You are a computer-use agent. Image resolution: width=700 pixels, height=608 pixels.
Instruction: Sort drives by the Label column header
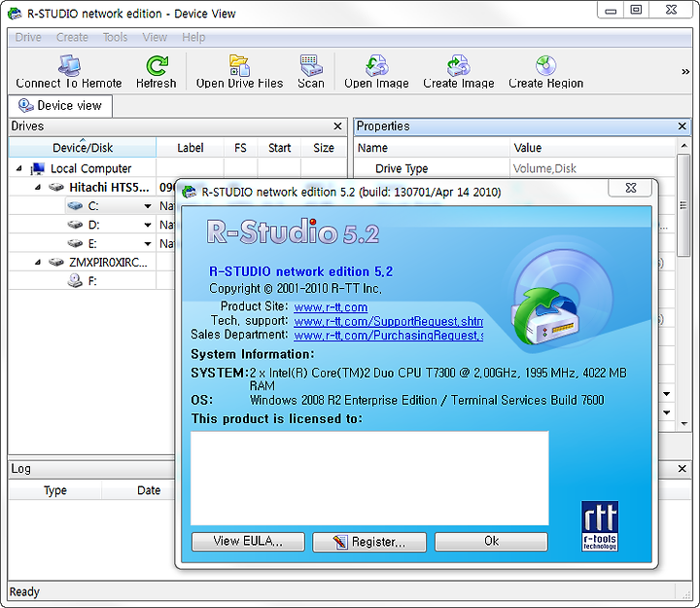tap(191, 148)
